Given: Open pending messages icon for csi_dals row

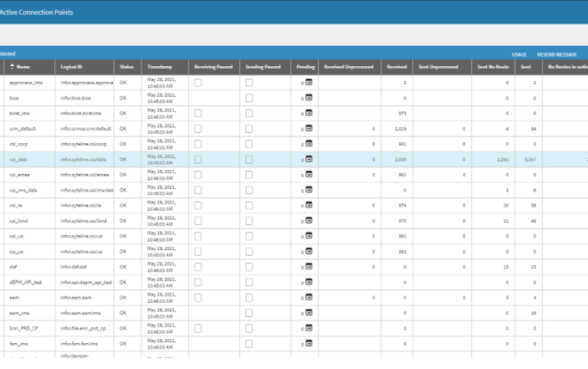Looking at the screenshot, I should [309, 159].
